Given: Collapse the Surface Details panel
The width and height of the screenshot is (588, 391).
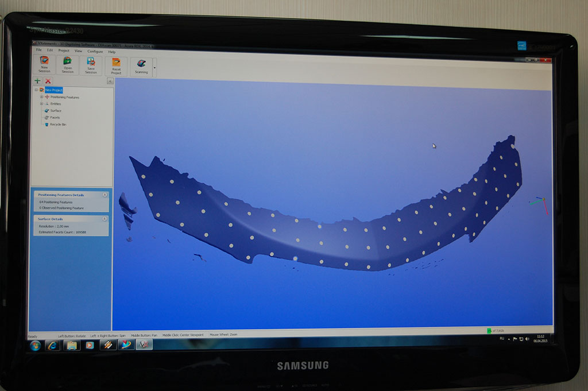Looking at the screenshot, I should click(105, 219).
